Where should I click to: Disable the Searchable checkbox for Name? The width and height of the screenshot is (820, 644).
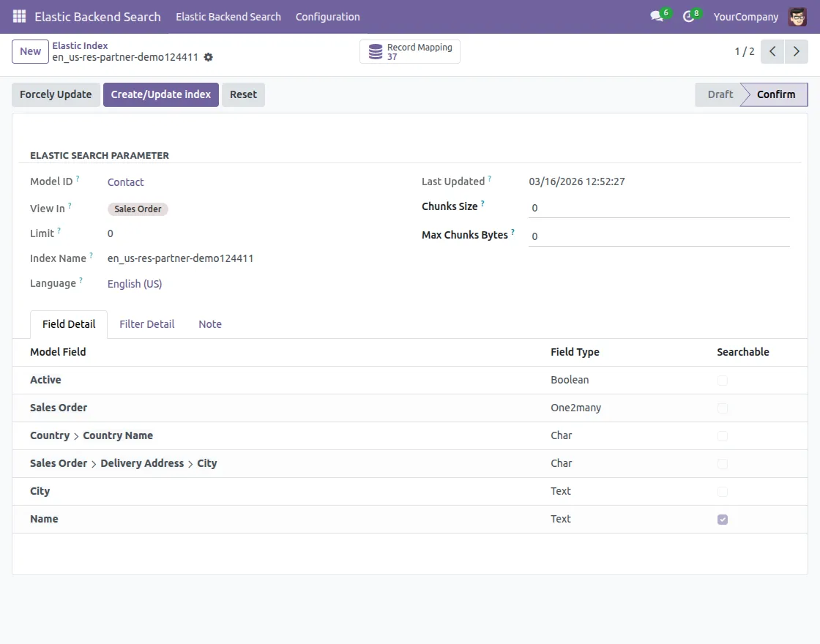tap(723, 519)
